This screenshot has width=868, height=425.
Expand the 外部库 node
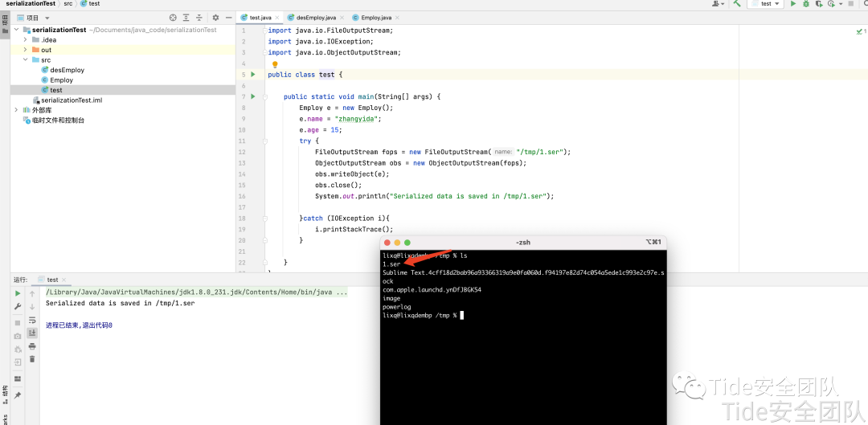(16, 110)
